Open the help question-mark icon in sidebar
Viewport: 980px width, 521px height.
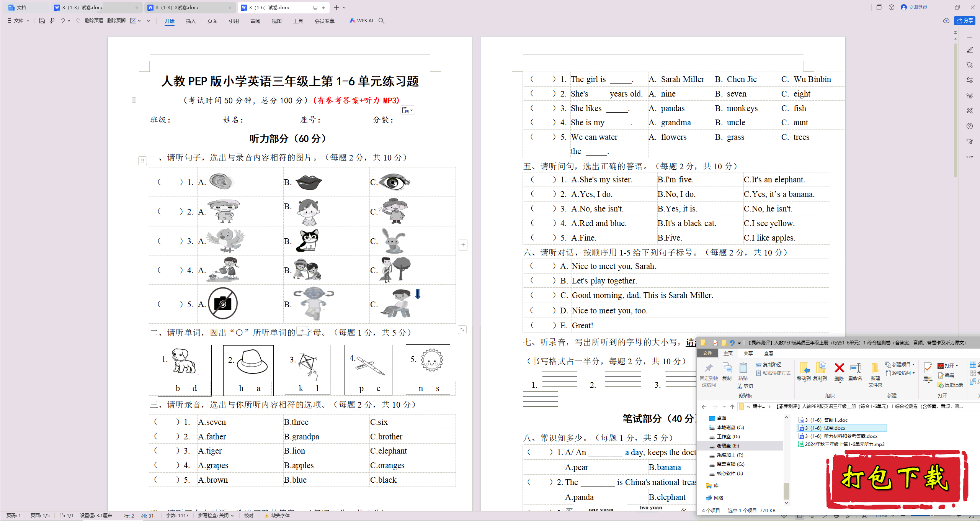[x=970, y=126]
